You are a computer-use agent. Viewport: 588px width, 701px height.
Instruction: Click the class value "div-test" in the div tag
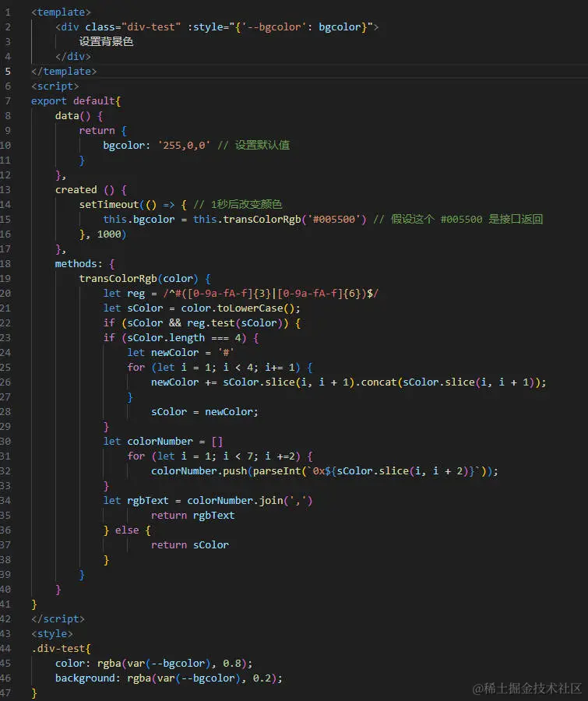[150, 26]
